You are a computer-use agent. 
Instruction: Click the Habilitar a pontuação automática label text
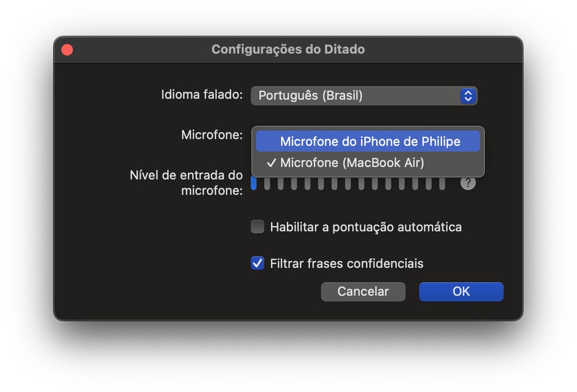[365, 227]
